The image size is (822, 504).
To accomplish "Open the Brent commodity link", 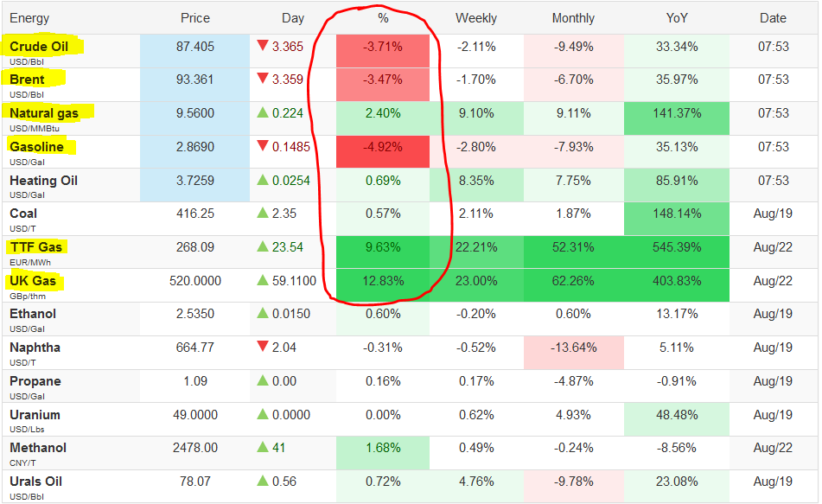I will pos(27,80).
